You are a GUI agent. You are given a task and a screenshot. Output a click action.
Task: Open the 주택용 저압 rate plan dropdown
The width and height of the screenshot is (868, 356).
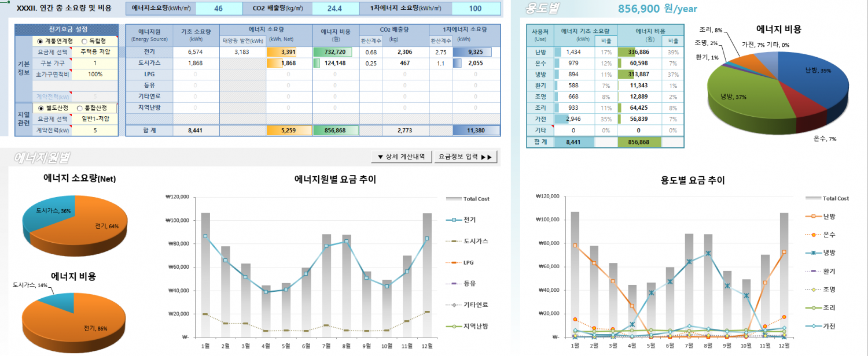(95, 52)
